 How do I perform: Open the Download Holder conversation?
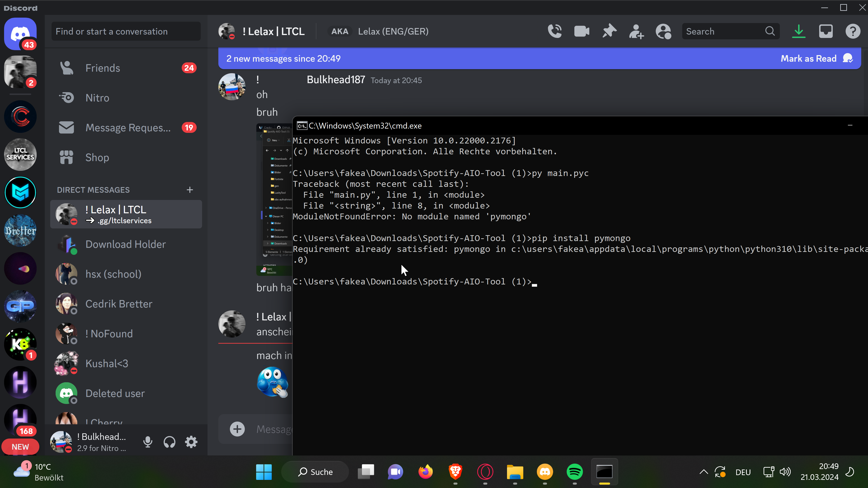click(125, 244)
